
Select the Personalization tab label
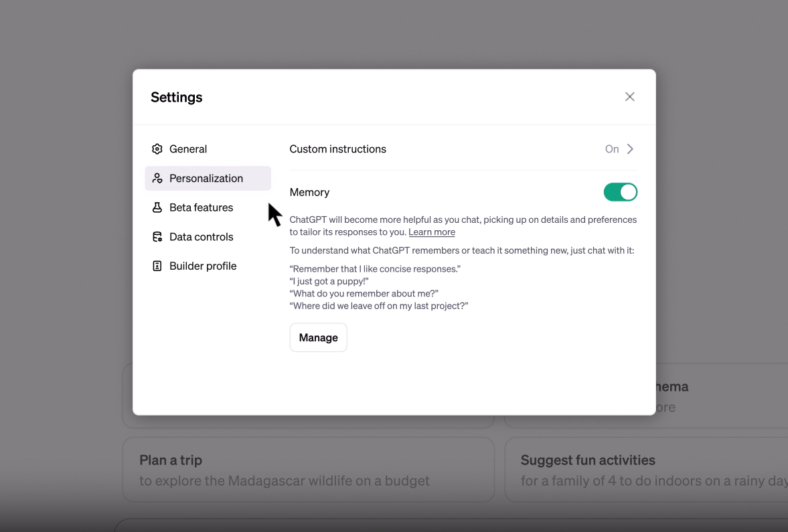click(206, 179)
